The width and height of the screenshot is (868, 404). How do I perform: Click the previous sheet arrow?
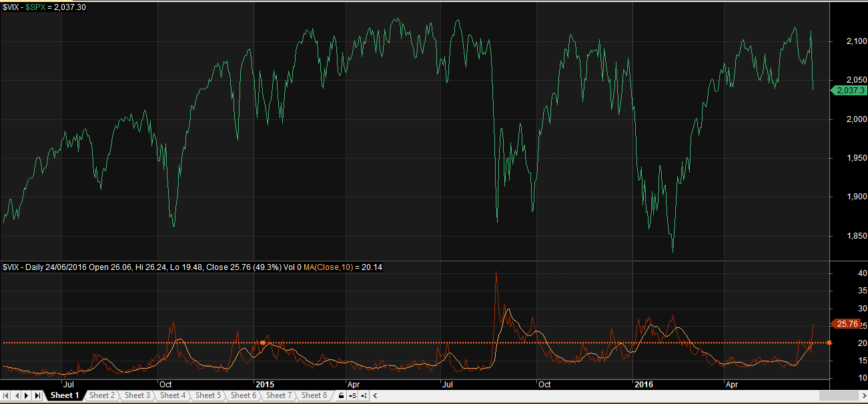pyautogui.click(x=16, y=395)
